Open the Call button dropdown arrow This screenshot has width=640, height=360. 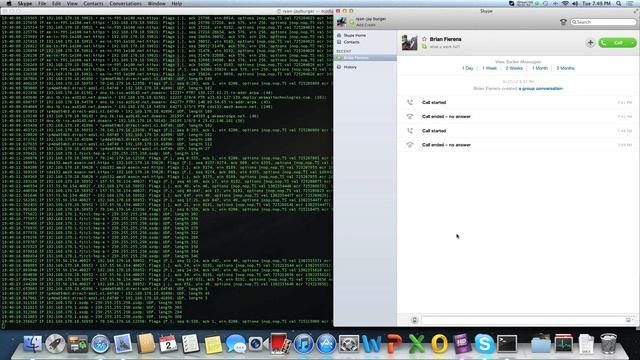pyautogui.click(x=633, y=42)
